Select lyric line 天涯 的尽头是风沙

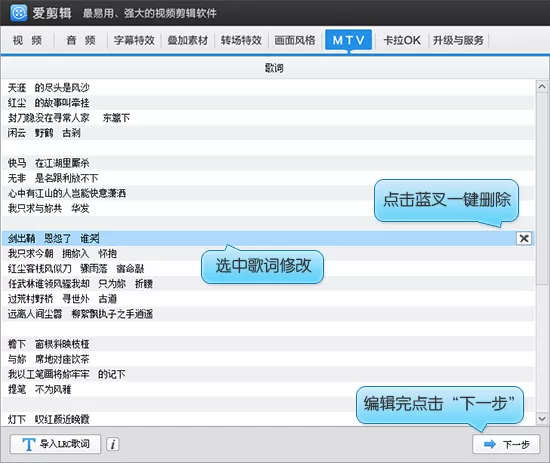point(268,88)
